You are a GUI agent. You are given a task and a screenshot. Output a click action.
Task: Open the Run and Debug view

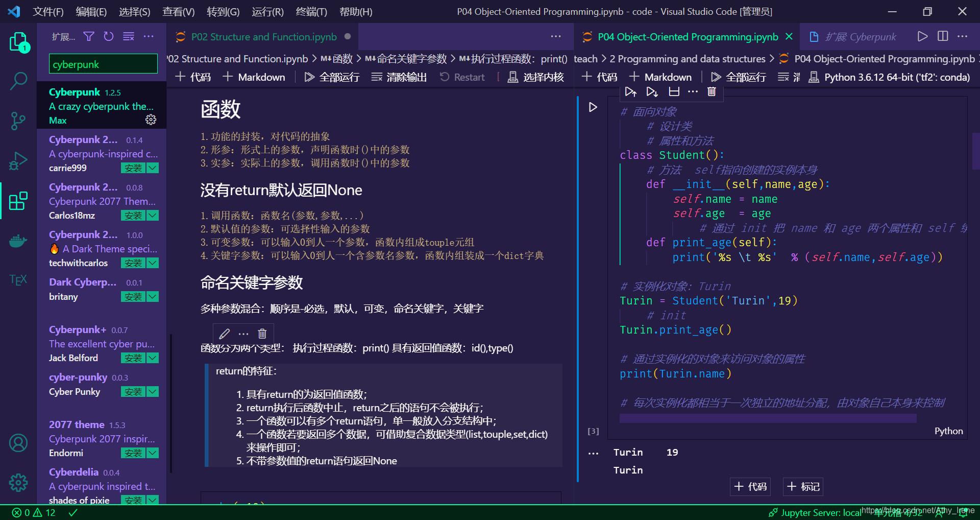click(x=19, y=160)
